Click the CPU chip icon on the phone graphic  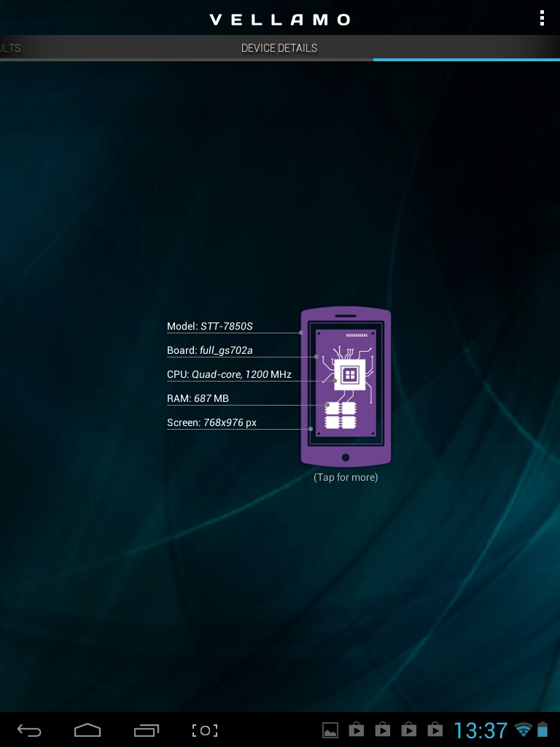(x=349, y=374)
